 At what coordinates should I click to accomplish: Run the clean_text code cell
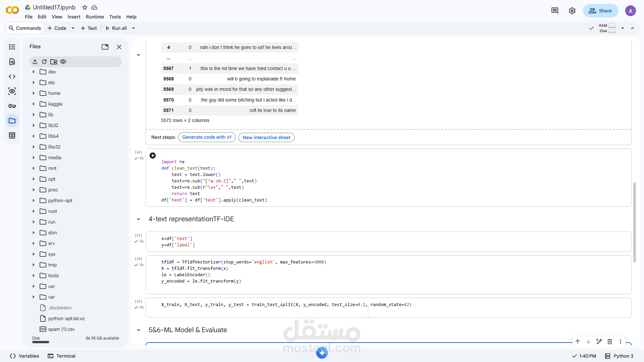click(153, 156)
